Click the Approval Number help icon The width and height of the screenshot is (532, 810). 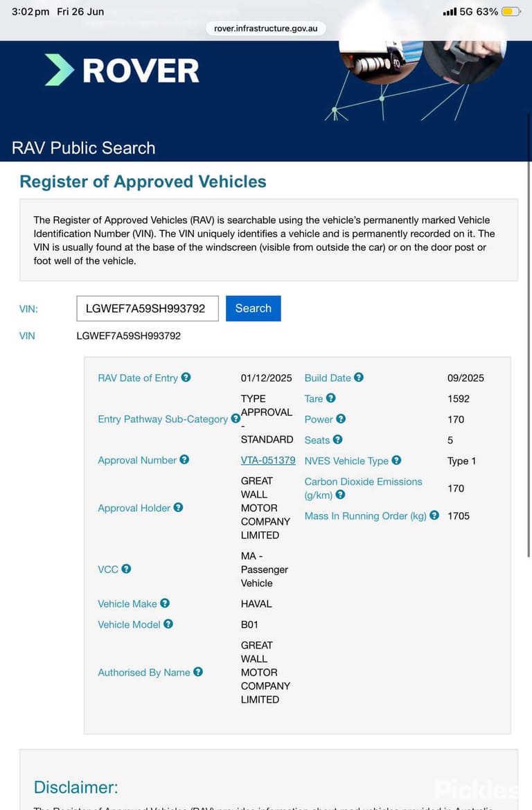184,460
